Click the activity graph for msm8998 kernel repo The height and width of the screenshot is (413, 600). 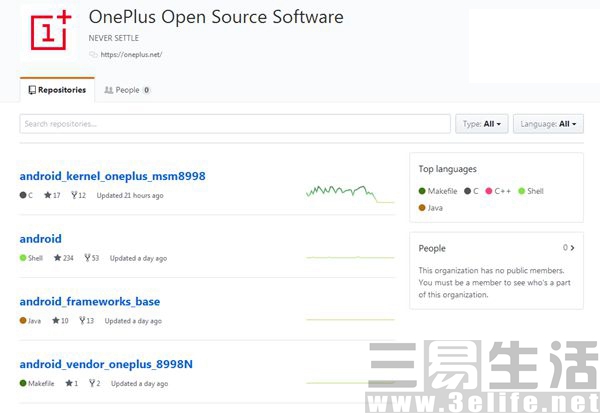tap(350, 193)
